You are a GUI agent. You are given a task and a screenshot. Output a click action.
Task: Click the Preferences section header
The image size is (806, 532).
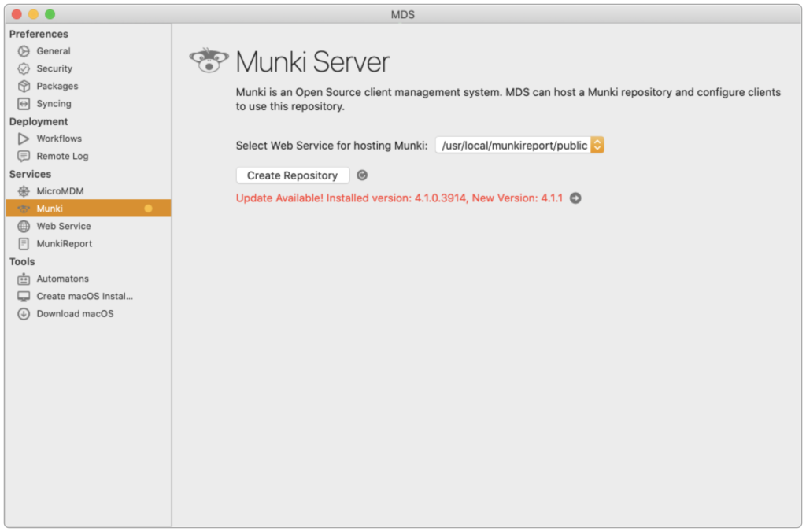pos(39,34)
